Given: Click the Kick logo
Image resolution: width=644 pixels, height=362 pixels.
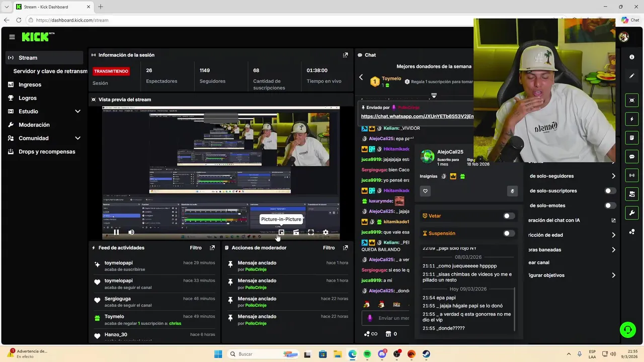Looking at the screenshot, I should pyautogui.click(x=38, y=37).
